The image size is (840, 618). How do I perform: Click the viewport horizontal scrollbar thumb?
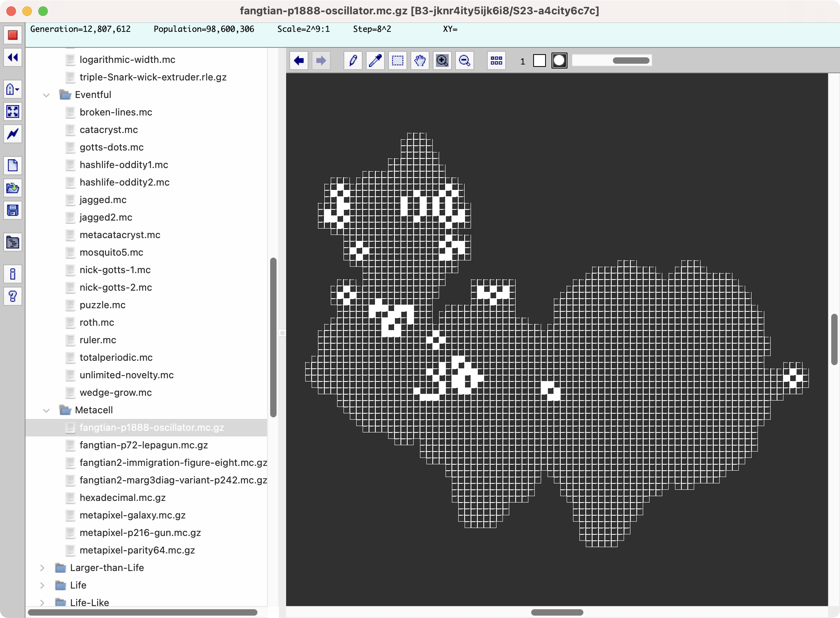point(557,612)
